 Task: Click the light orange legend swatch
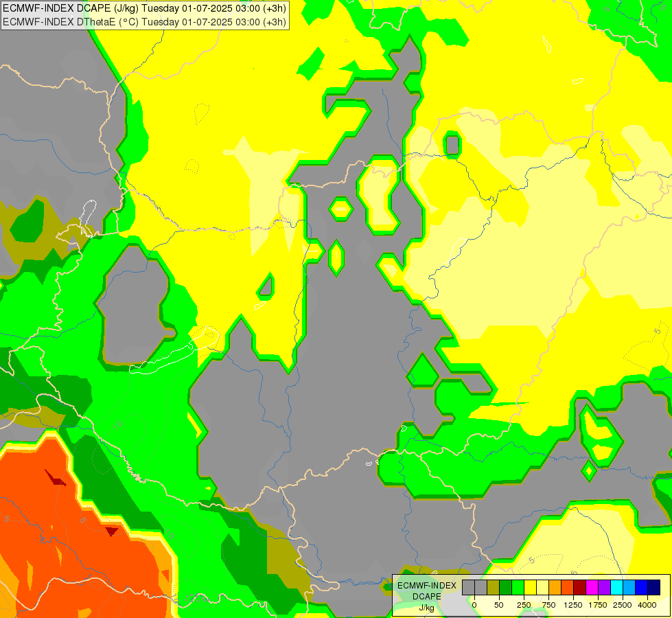pos(555,588)
